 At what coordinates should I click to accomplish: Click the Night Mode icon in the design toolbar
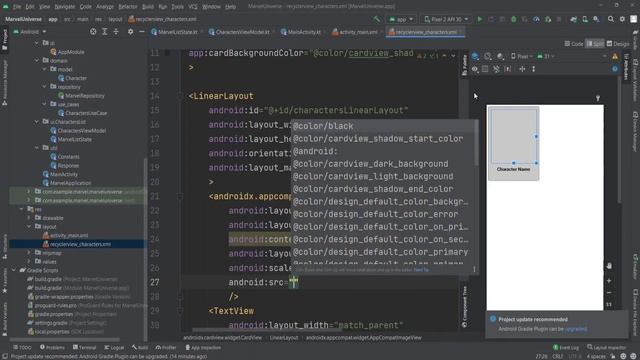click(x=500, y=56)
